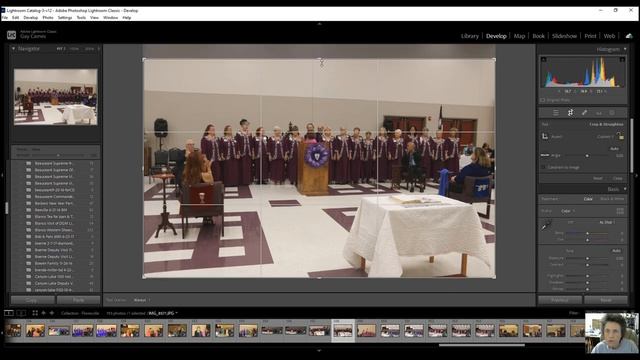Collapse the Navigator panel
Viewport: 640px width, 360px height.
tap(13, 49)
